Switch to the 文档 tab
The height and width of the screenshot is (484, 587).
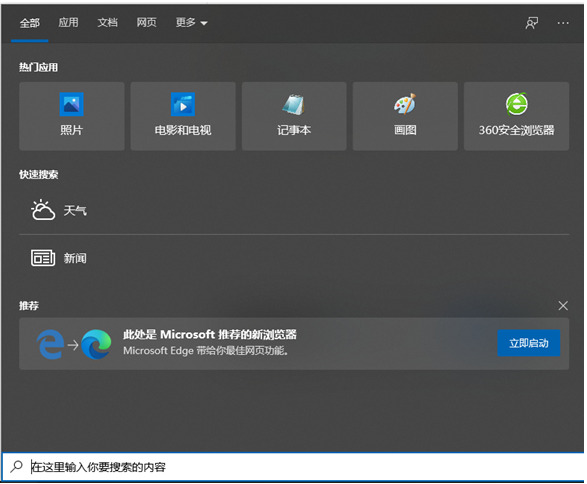tap(107, 23)
